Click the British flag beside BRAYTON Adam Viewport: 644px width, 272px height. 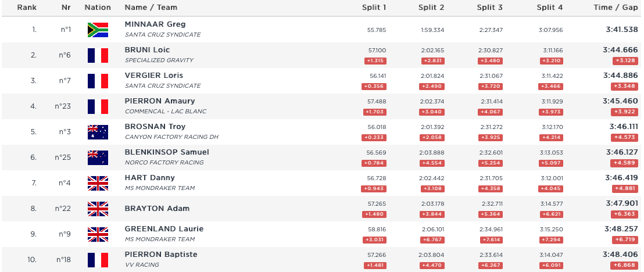coord(98,209)
